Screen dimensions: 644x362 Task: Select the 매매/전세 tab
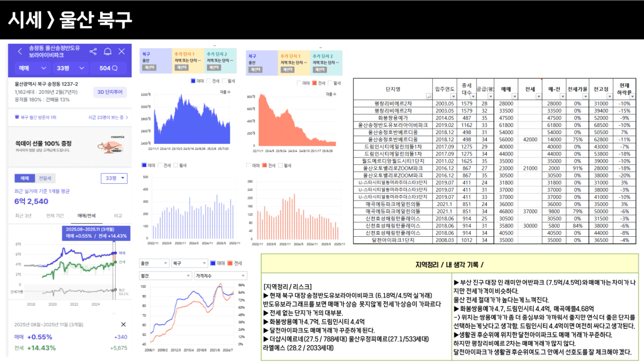click(87, 216)
